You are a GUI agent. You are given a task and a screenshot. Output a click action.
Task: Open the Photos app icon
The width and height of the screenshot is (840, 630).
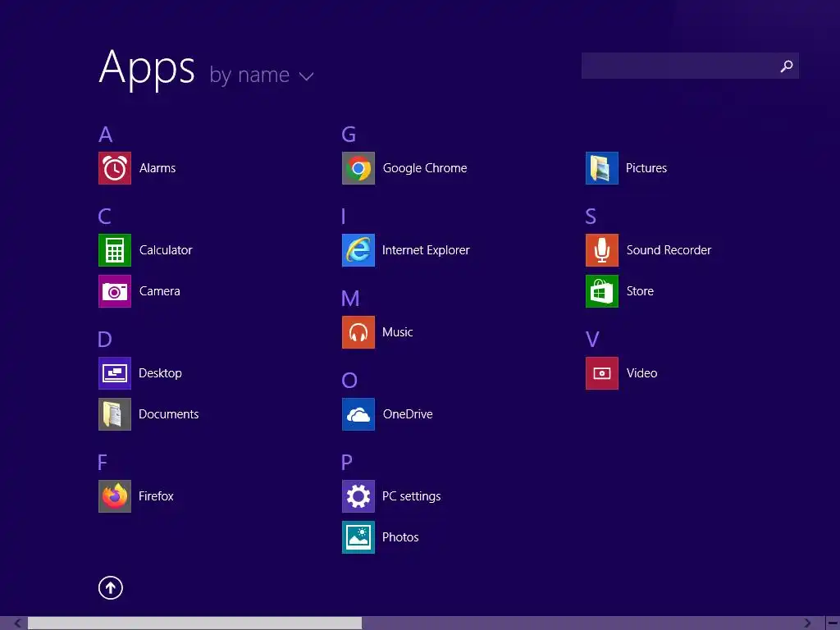358,537
